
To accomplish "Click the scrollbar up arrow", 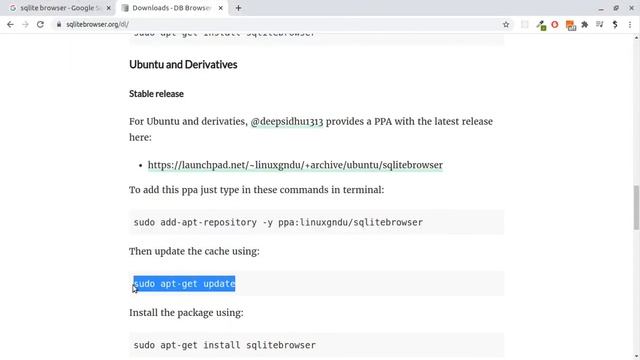I will coord(636,38).
